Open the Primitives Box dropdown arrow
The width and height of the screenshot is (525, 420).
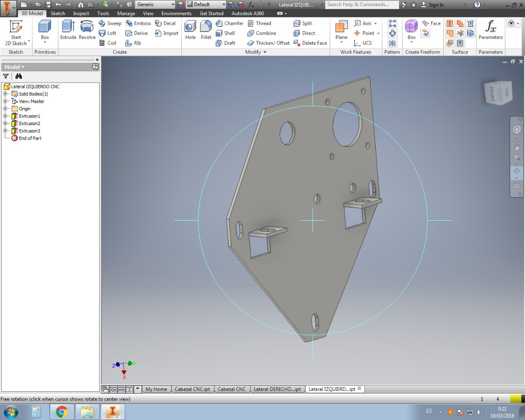(45, 43)
